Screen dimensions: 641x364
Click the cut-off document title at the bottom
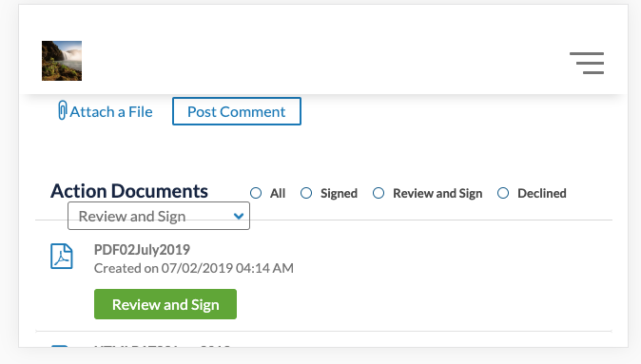[163, 346]
